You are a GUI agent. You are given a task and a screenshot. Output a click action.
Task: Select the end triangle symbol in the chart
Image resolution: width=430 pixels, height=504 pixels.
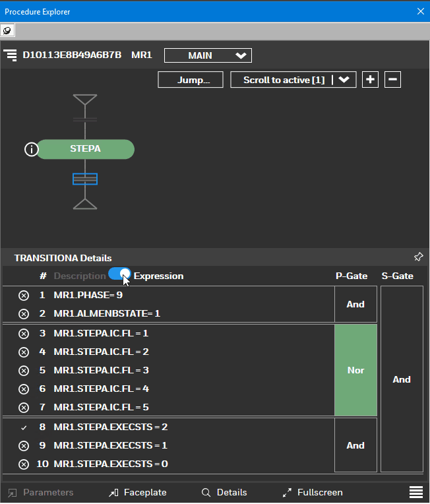[x=85, y=204]
